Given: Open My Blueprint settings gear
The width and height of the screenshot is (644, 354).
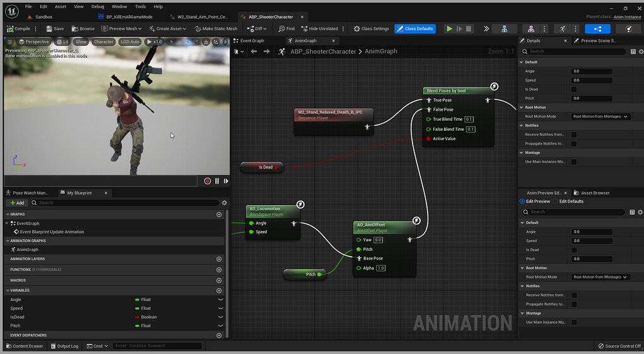Looking at the screenshot, I should point(224,203).
